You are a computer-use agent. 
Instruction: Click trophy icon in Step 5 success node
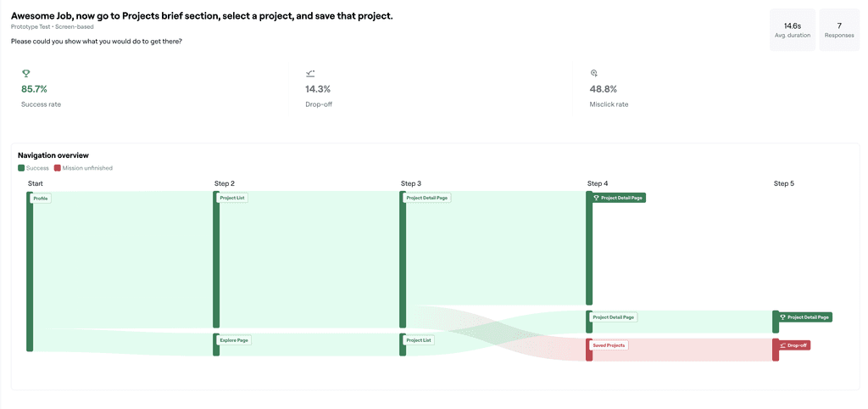tap(782, 317)
